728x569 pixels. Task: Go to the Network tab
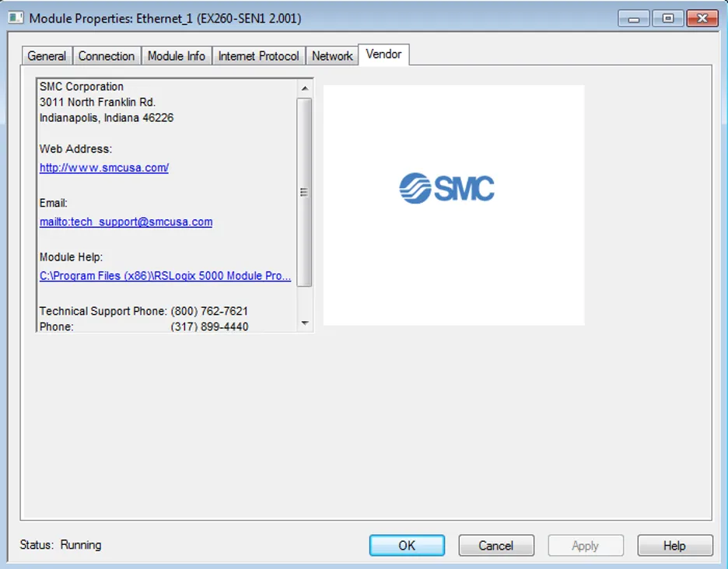(332, 56)
